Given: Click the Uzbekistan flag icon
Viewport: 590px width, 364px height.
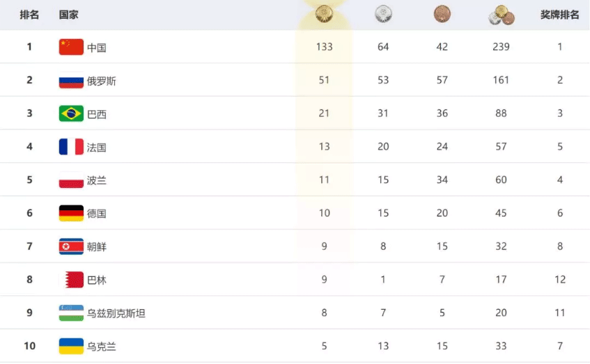Looking at the screenshot, I should [71, 312].
